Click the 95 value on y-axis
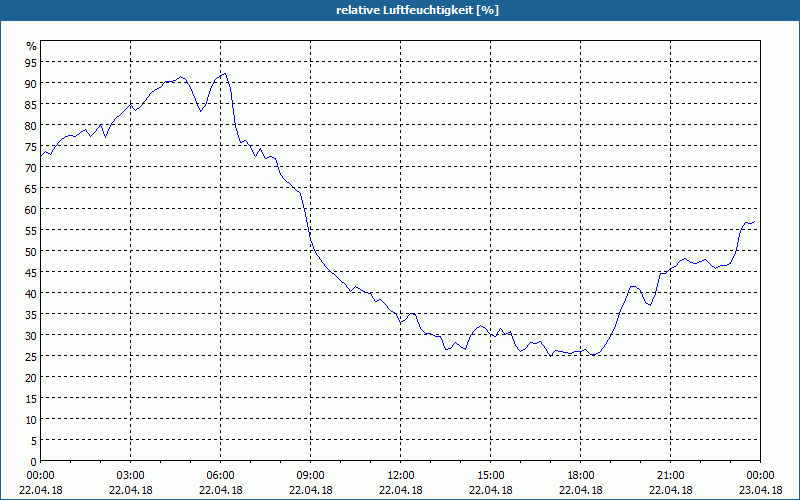This screenshot has width=800, height=500. 32,62
